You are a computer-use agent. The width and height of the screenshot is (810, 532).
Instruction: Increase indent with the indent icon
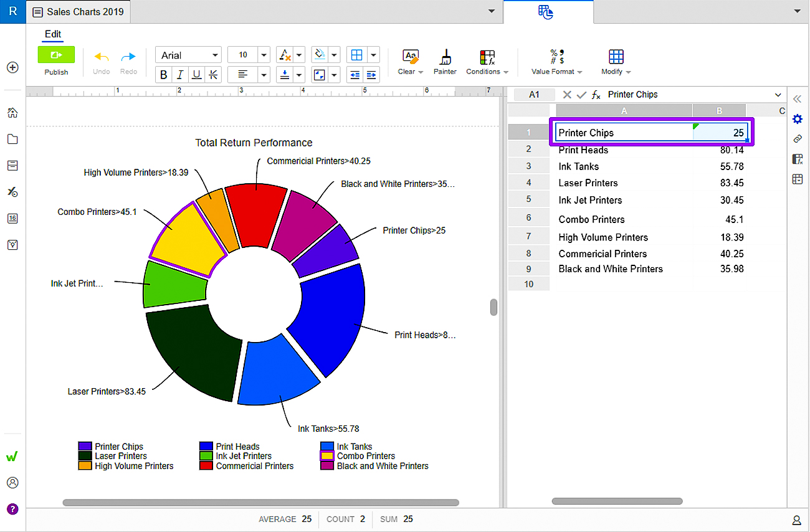click(x=371, y=75)
